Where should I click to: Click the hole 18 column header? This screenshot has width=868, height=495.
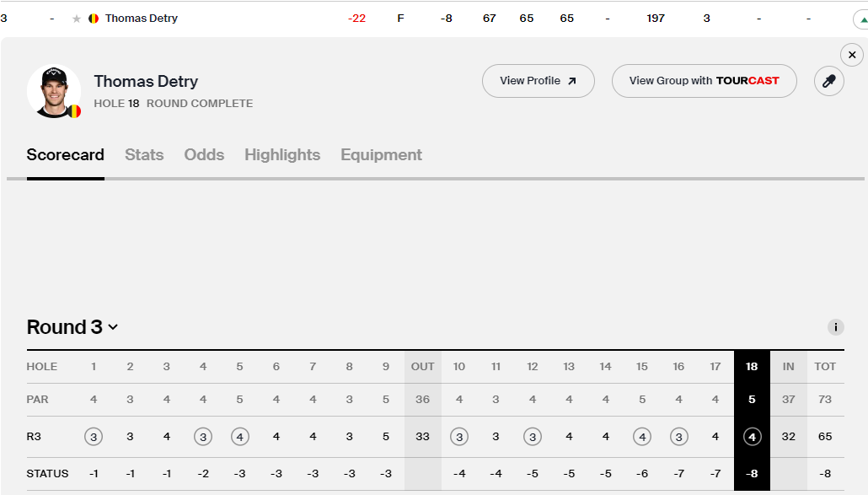[752, 367]
